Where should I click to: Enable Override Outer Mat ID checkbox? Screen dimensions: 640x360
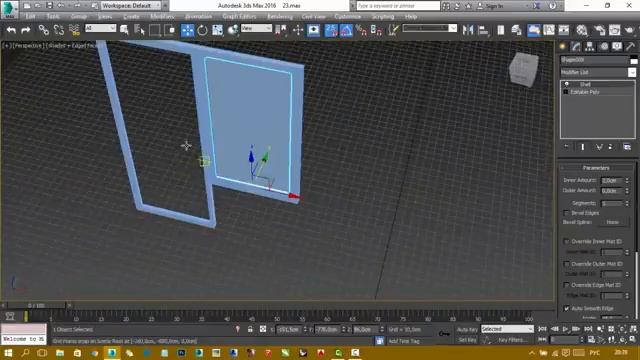(x=566, y=264)
